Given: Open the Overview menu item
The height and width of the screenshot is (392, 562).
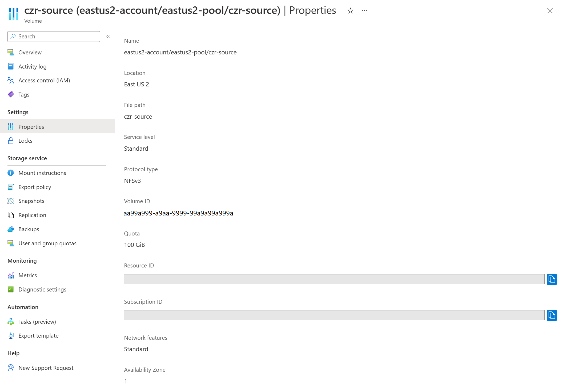Looking at the screenshot, I should [x=30, y=53].
